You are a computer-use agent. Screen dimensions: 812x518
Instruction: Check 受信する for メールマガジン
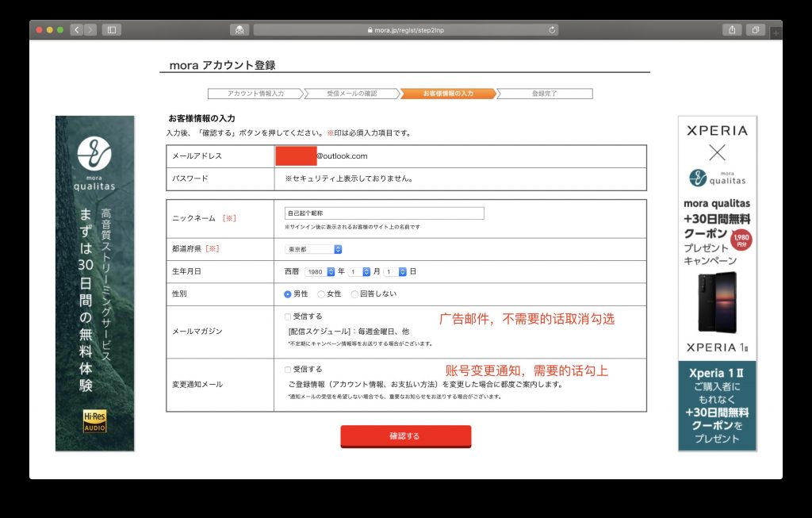(x=287, y=317)
